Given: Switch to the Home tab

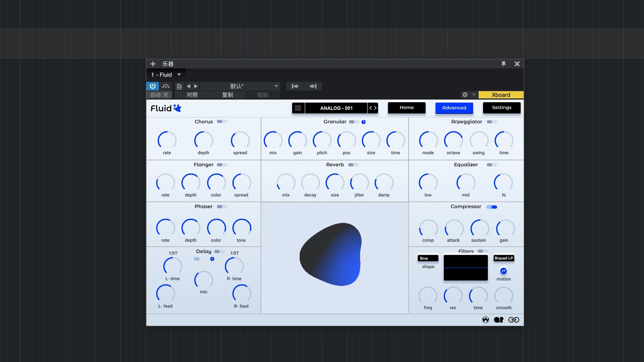Looking at the screenshot, I should coord(407,108).
